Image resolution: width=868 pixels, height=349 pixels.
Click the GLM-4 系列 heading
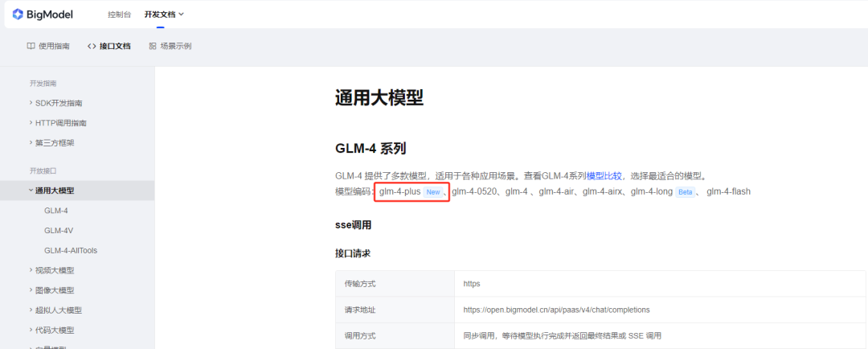371,149
